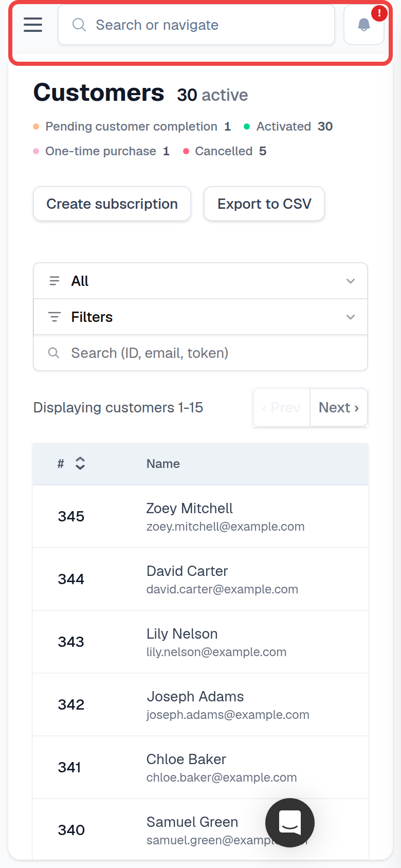Click the disabled Prev page button
This screenshot has width=401, height=868.
[282, 407]
